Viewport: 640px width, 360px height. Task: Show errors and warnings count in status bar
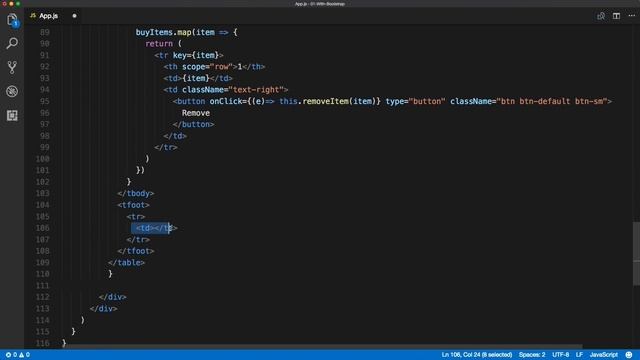point(18,355)
